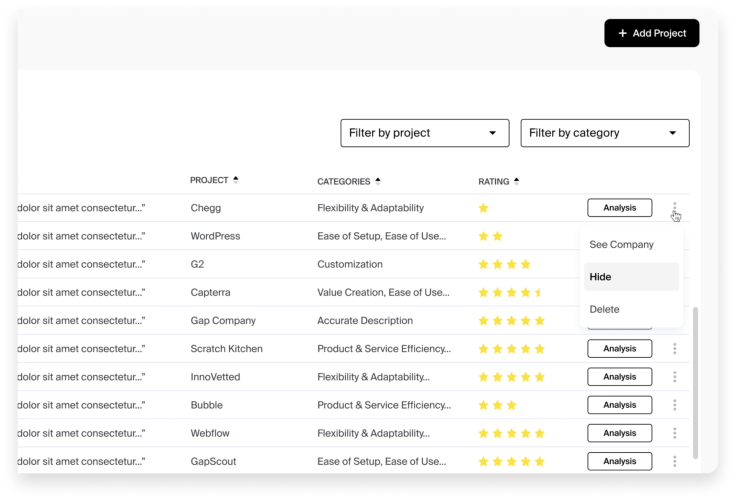Open the three-dot menu for Chegg row
Screen dimensions: 736x500
tap(675, 208)
